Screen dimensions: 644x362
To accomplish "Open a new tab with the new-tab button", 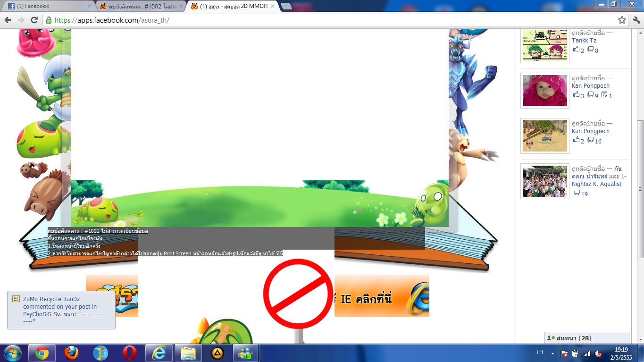I will click(286, 7).
